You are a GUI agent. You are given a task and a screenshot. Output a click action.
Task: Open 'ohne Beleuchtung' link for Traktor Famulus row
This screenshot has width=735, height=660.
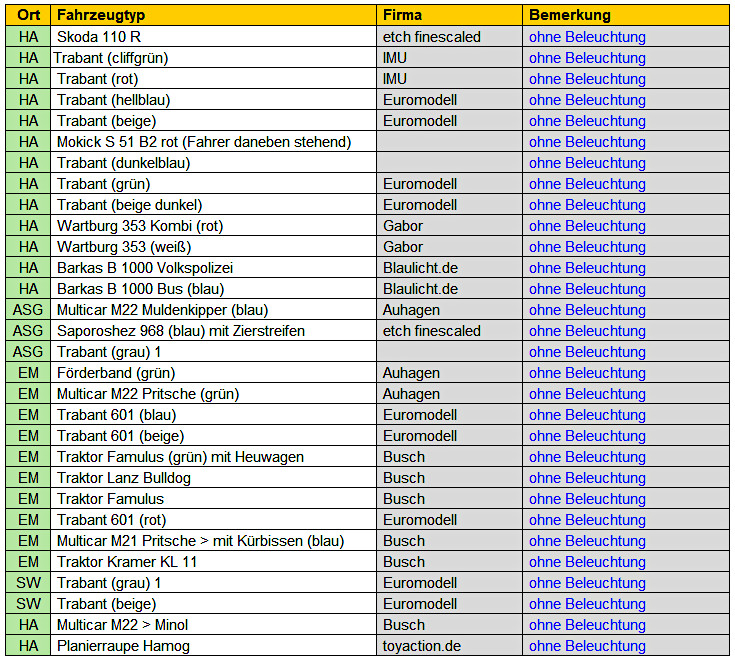(x=587, y=499)
